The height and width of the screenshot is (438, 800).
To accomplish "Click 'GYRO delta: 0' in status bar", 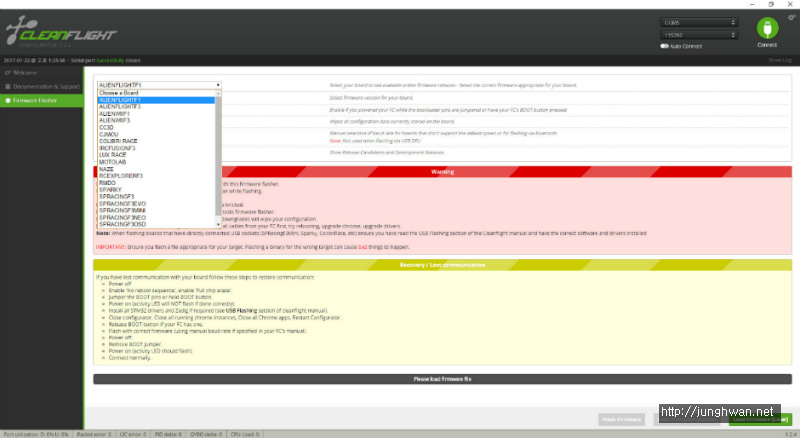I will coord(206,434).
